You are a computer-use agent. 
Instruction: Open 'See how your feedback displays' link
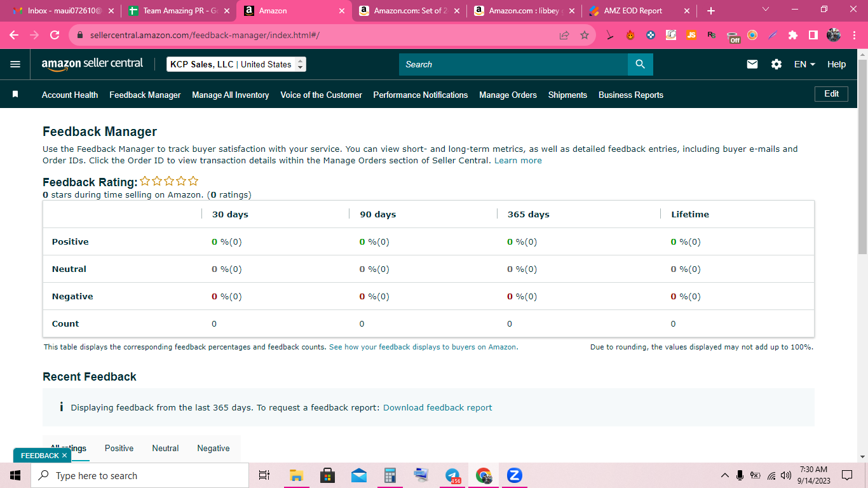423,347
